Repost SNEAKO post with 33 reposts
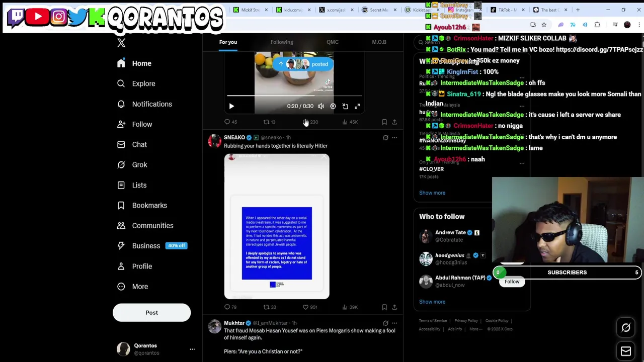The height and width of the screenshot is (362, 644). coord(269,307)
